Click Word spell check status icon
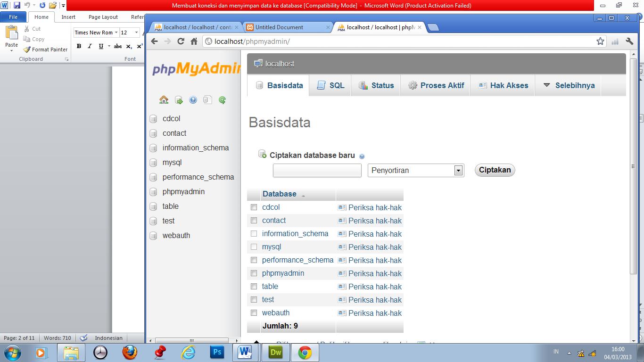The image size is (644, 362). click(84, 338)
